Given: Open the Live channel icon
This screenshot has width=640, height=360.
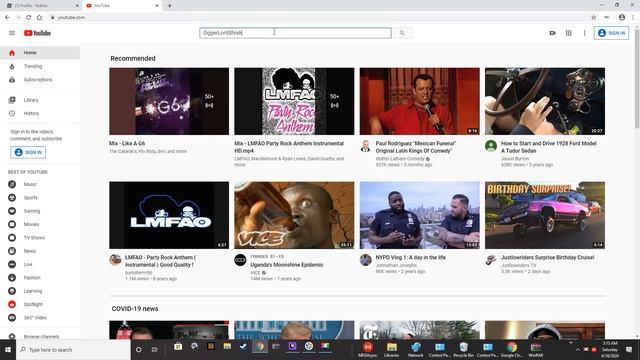Looking at the screenshot, I should point(12,264).
